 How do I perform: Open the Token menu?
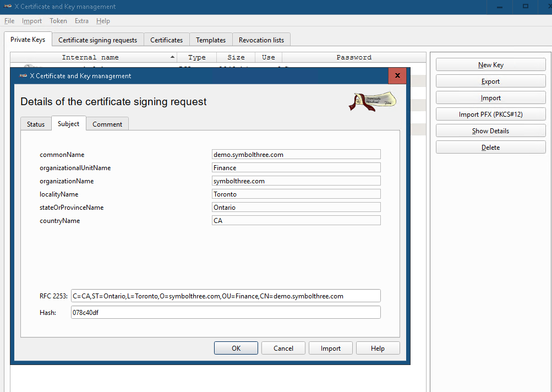tap(58, 21)
